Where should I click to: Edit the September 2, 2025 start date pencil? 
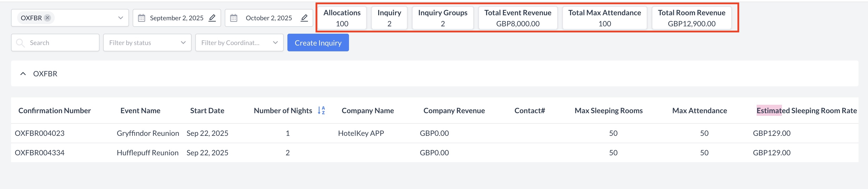coord(212,18)
